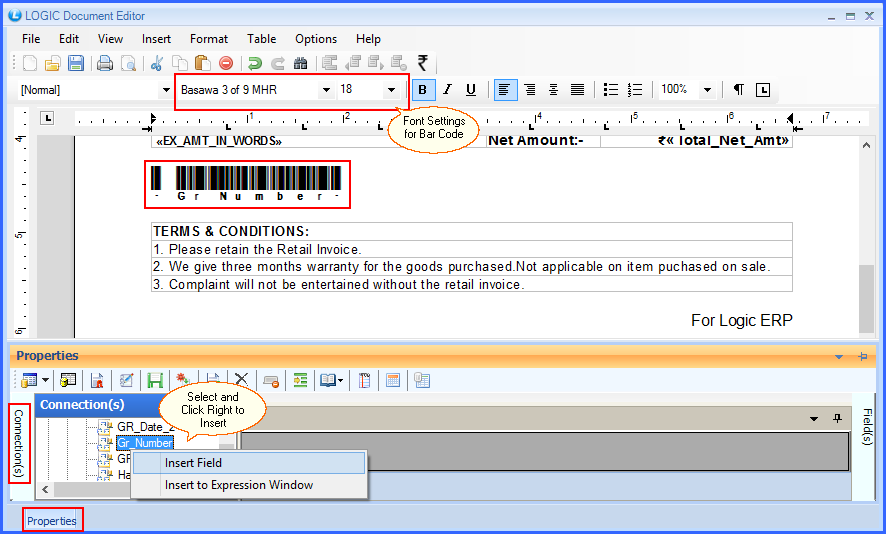This screenshot has width=886, height=534.
Task: Click the green indent rows icon
Action: tap(300, 381)
